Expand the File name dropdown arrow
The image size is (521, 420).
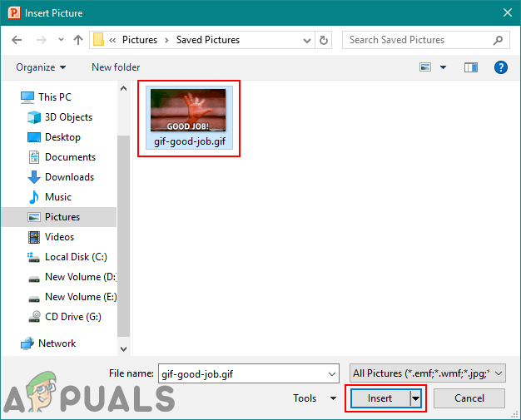pyautogui.click(x=331, y=374)
